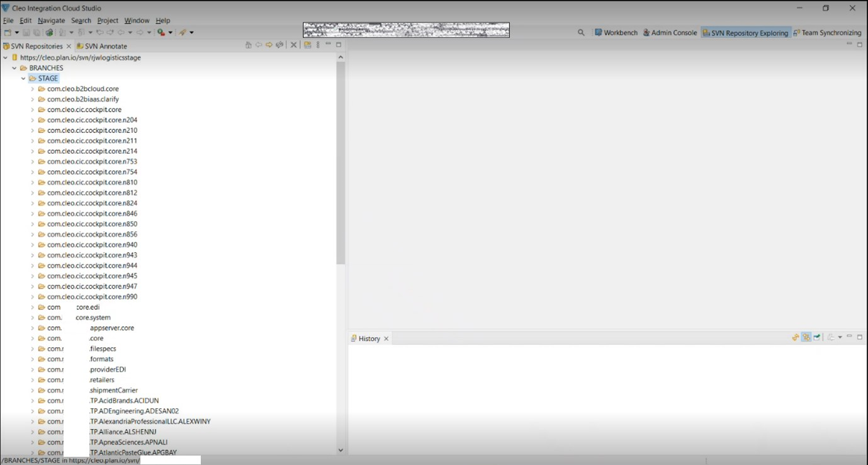Open the Project menu
Image resolution: width=868 pixels, height=465 pixels.
point(108,20)
